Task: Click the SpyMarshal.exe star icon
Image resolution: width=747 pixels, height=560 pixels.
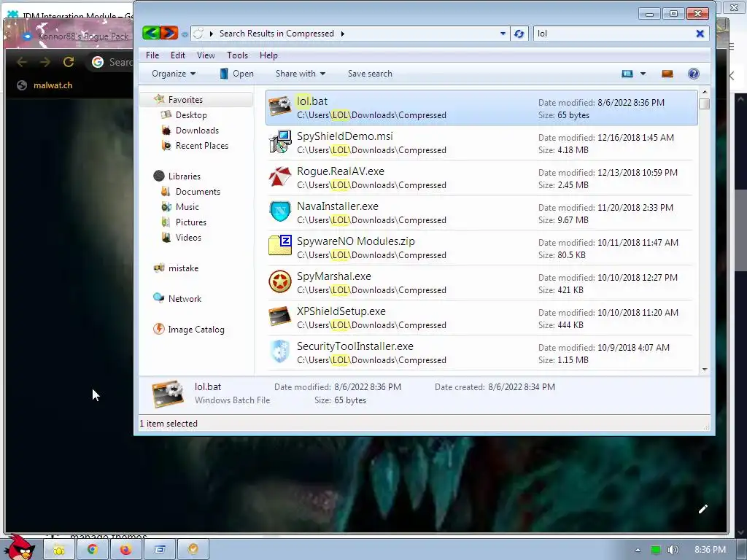Action: coord(279,281)
